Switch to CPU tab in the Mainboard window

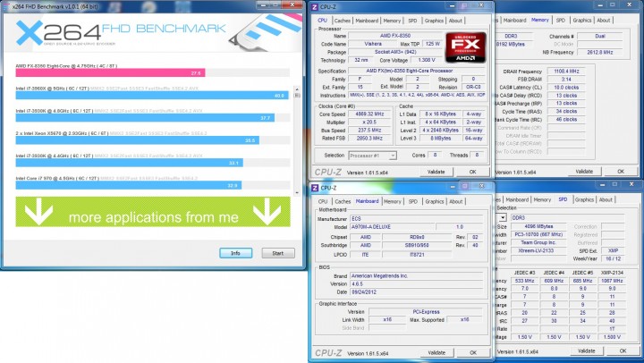point(323,202)
